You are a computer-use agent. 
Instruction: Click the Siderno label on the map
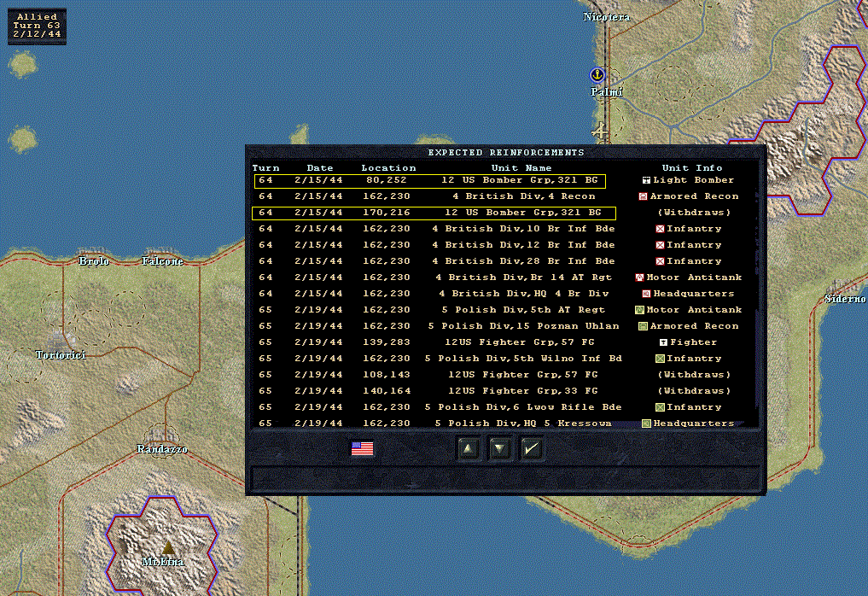point(845,299)
